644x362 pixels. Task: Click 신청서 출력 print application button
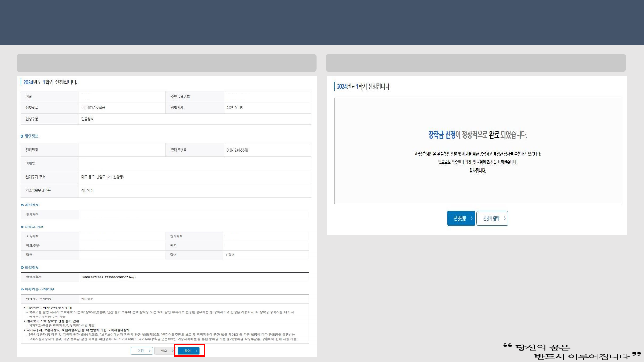tap(492, 219)
